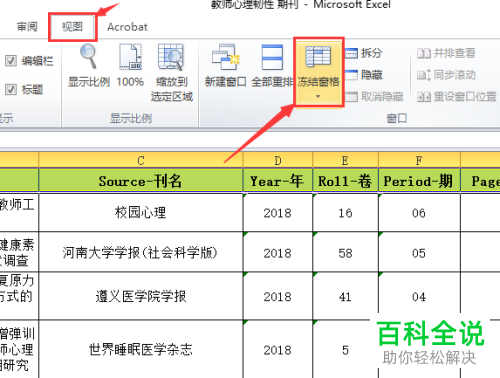
Task: Select column D header
Action: click(278, 160)
